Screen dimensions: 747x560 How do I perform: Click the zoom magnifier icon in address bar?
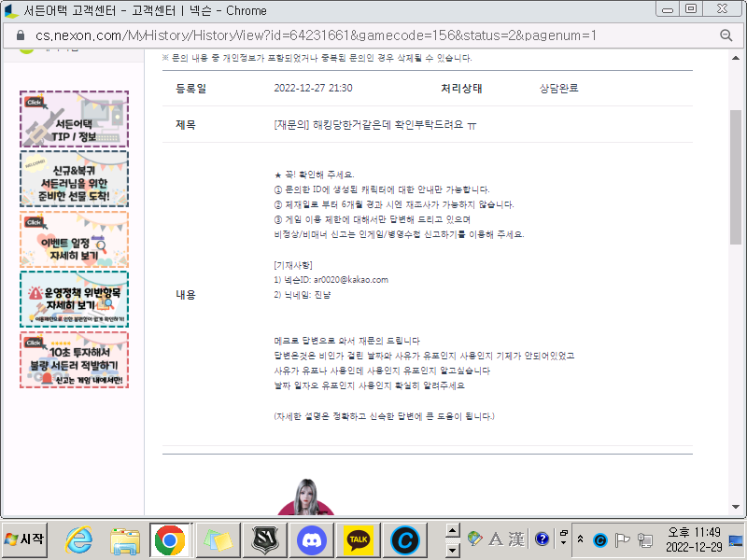click(726, 35)
